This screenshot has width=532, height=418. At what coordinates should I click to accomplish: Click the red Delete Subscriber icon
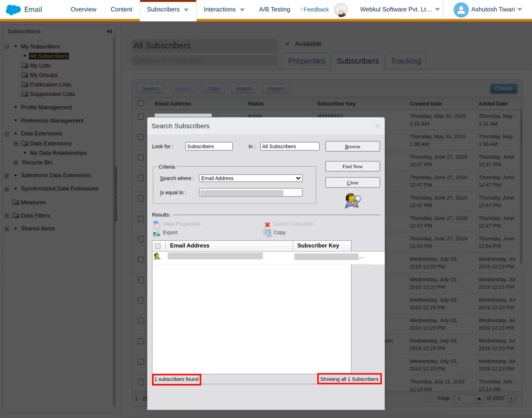click(x=267, y=224)
